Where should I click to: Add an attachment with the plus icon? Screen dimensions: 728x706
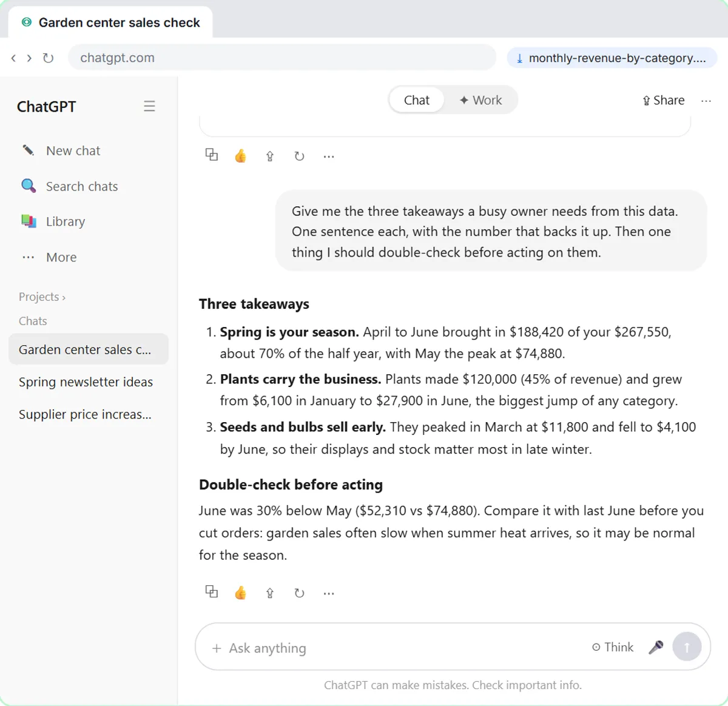coord(217,648)
